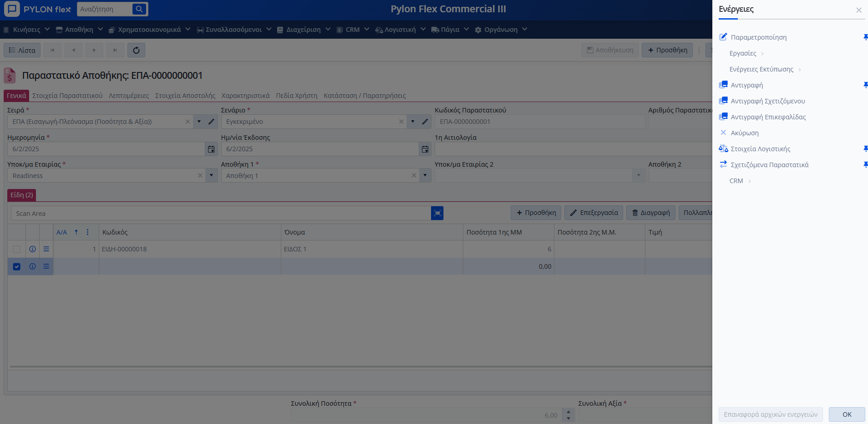Click Προσθήκη button above items grid
868x424 pixels.
(536, 213)
